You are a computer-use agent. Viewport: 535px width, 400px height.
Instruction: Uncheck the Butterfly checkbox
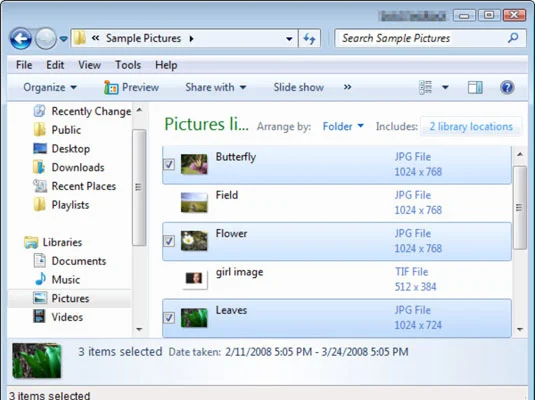169,164
